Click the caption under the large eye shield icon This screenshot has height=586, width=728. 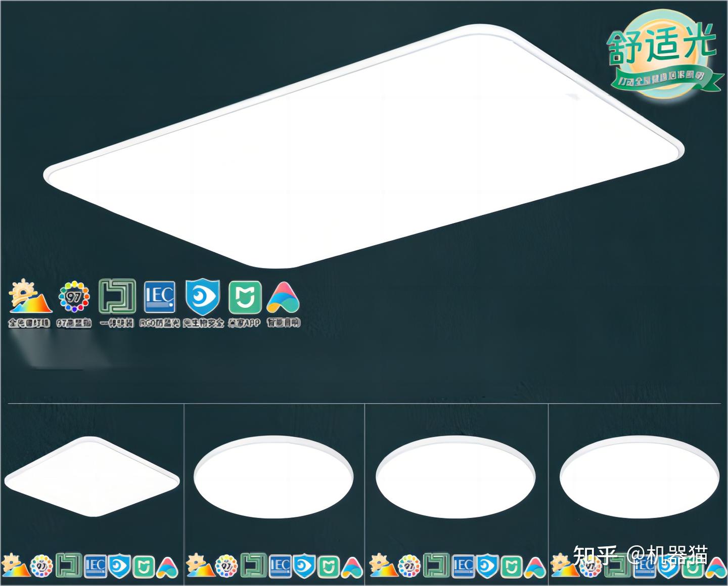tap(204, 323)
